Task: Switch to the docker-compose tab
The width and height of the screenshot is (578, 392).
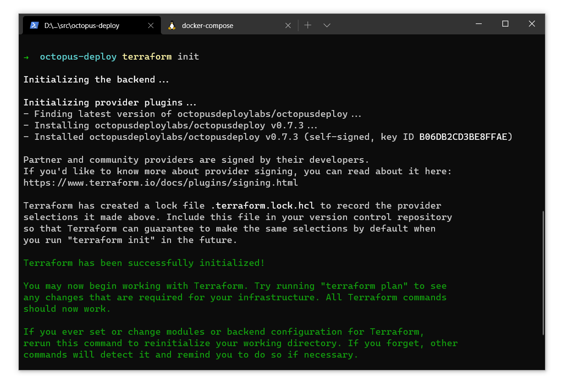Action: (207, 26)
